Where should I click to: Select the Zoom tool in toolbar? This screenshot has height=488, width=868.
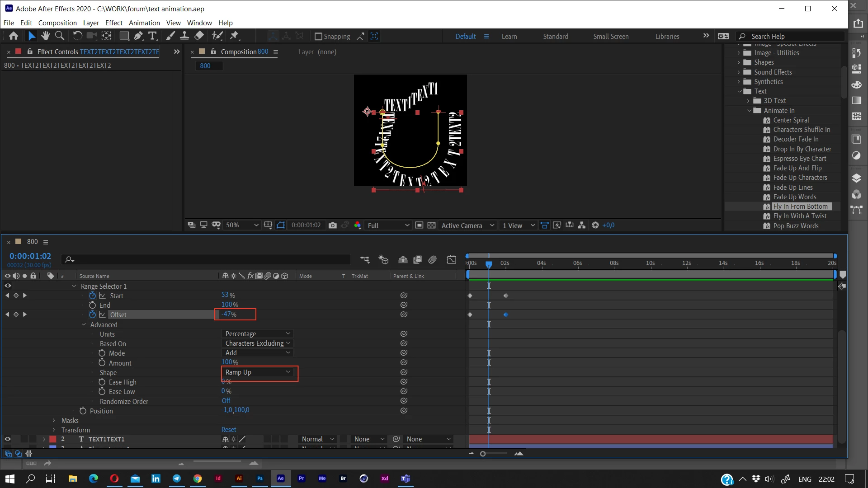point(59,36)
